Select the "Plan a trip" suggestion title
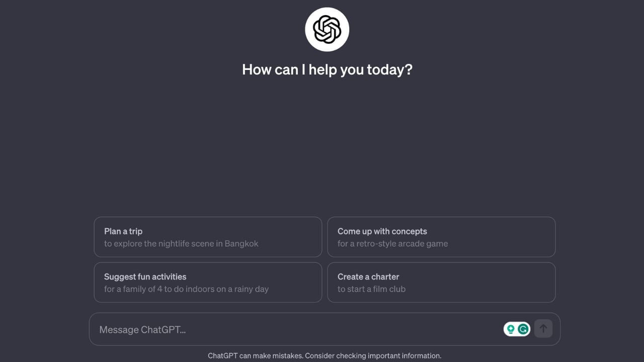 pos(123,231)
